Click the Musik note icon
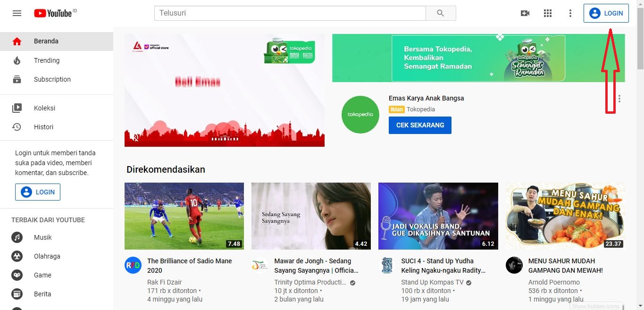 pos(17,237)
